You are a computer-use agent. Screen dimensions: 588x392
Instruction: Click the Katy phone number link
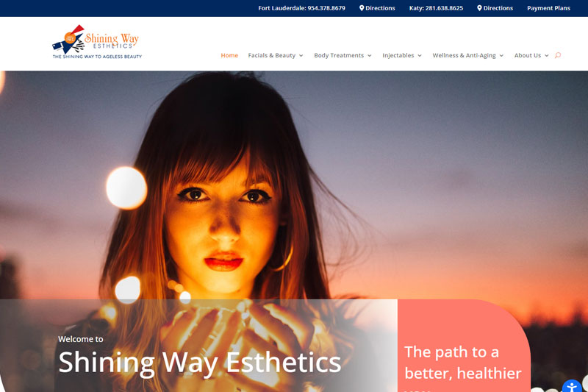(x=436, y=8)
